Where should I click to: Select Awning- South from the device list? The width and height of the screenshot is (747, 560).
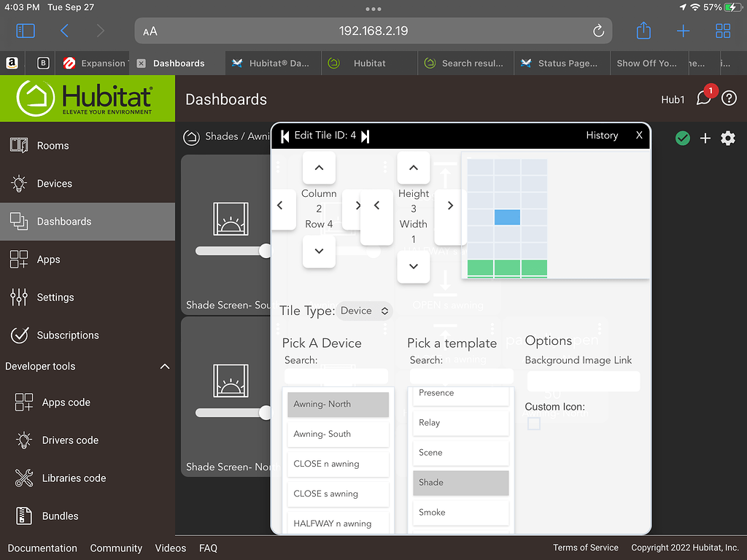[x=338, y=434]
